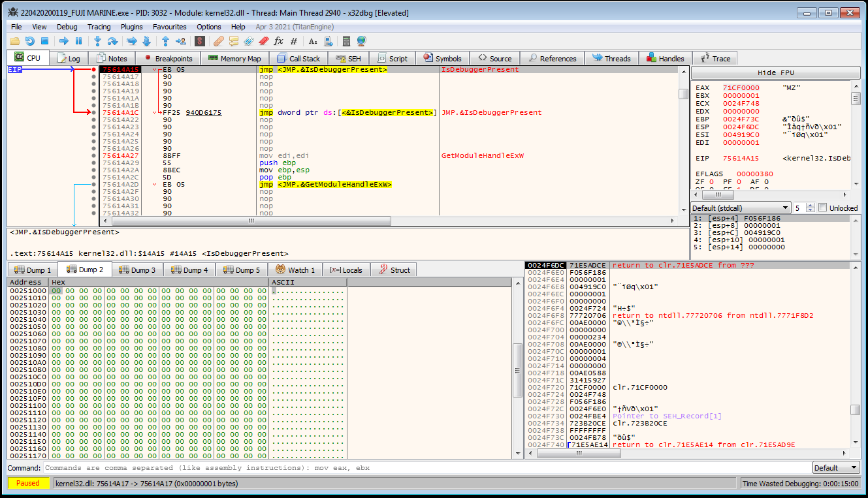The height and width of the screenshot is (498, 868).
Task: Click the EAX register value 71CF0000
Action: pyautogui.click(x=741, y=87)
